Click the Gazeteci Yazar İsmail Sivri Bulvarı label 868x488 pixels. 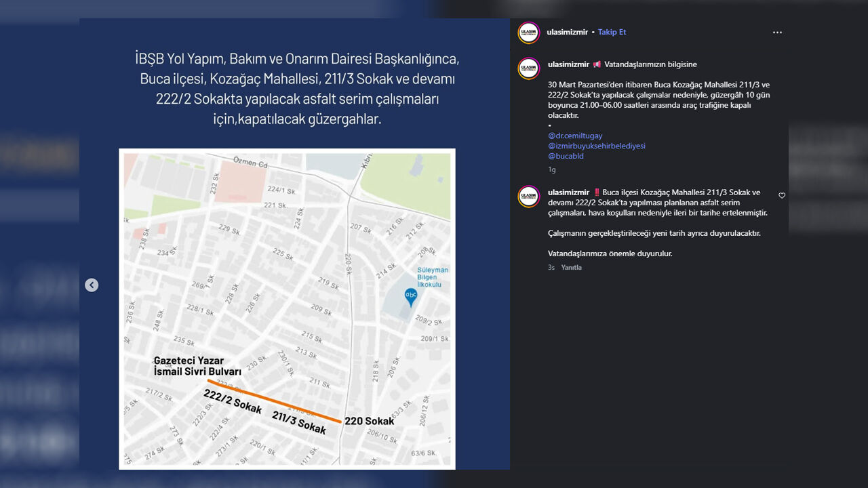(x=197, y=367)
